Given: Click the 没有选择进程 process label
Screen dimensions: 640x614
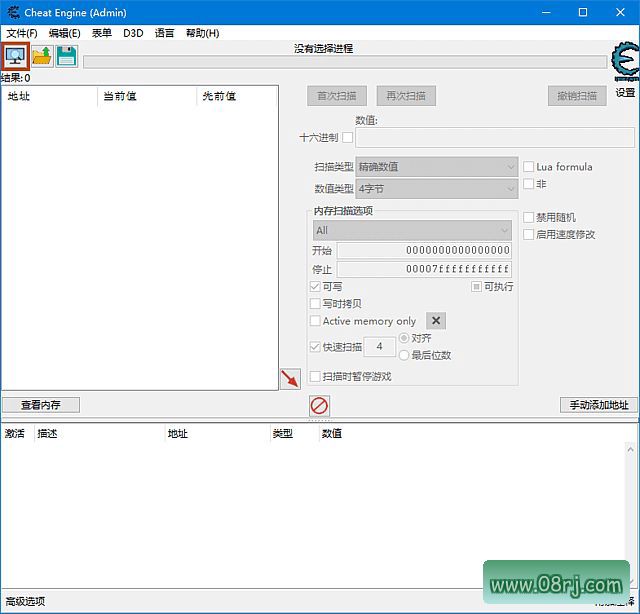Looking at the screenshot, I should tap(323, 49).
